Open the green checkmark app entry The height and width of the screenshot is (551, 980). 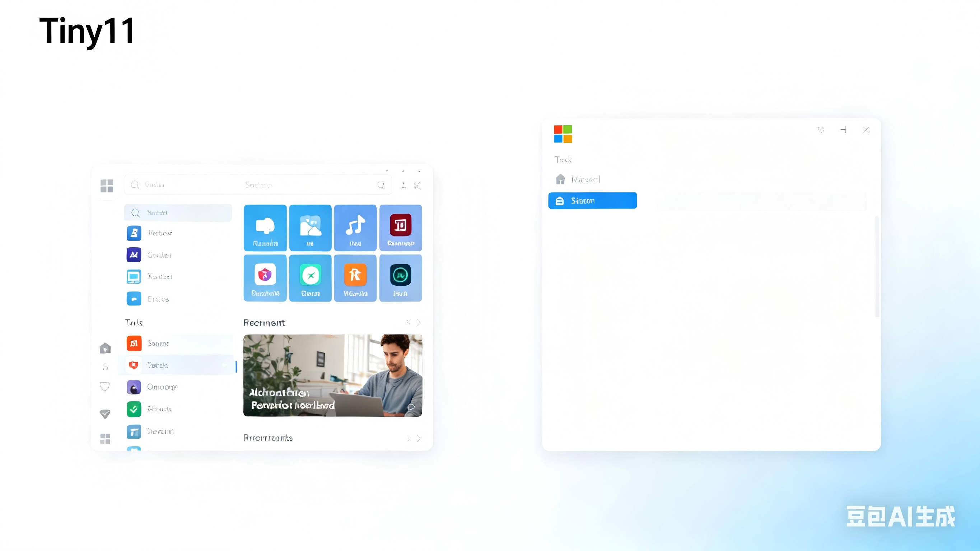click(178, 409)
